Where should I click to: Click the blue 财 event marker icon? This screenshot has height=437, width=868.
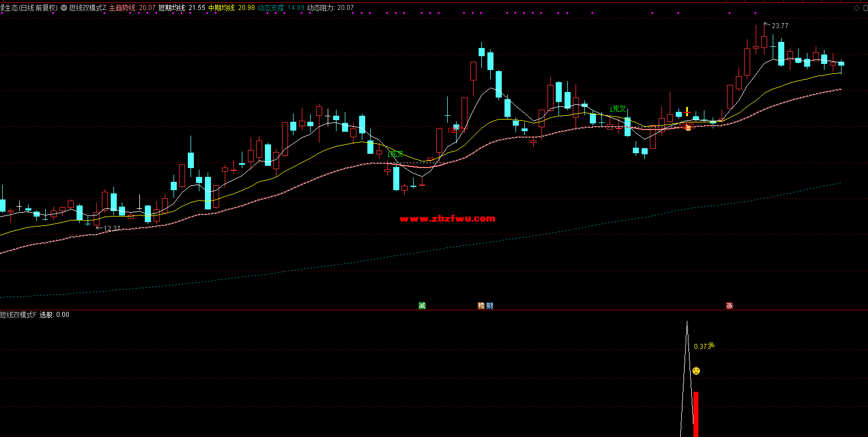pos(490,306)
